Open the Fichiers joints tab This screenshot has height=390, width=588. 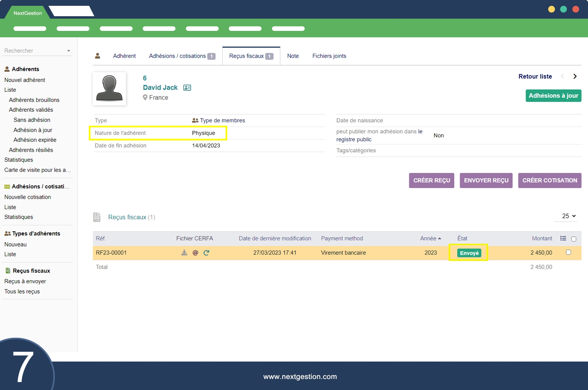pos(329,56)
